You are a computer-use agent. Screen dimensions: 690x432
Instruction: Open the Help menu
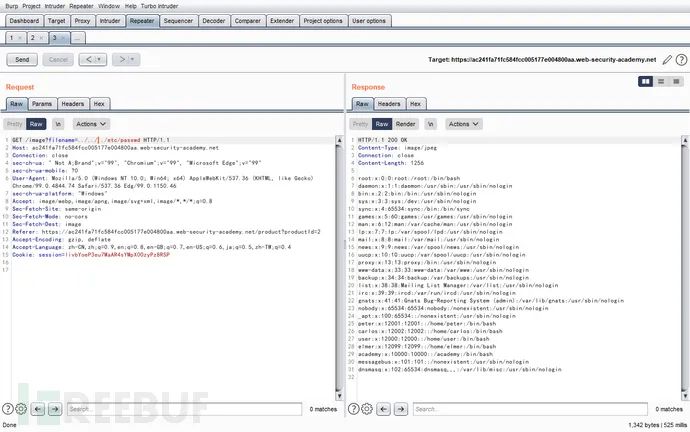[131, 6]
